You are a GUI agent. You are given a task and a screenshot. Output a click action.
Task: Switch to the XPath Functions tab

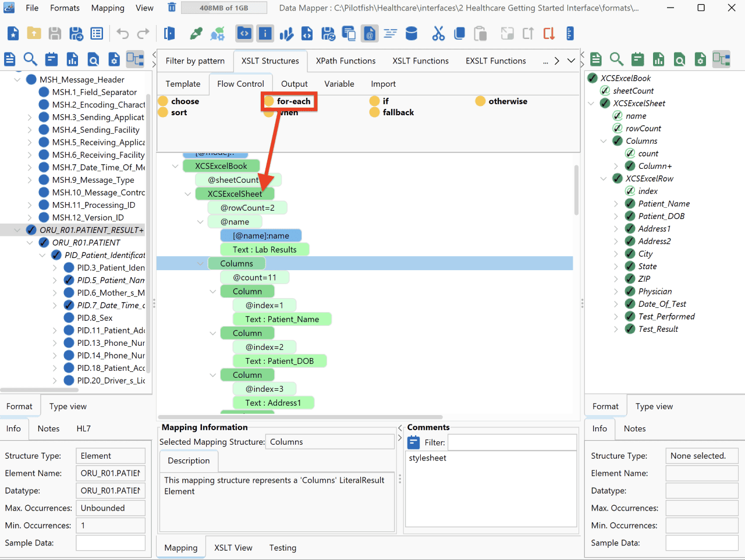[346, 61]
